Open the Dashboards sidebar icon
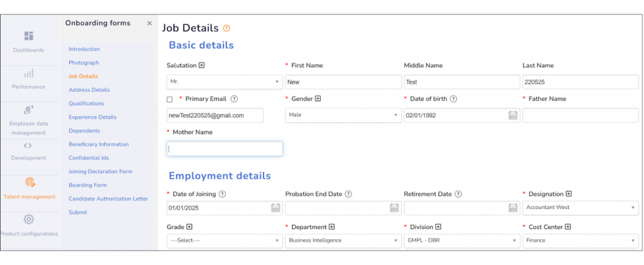The width and height of the screenshot is (644, 265). click(28, 36)
